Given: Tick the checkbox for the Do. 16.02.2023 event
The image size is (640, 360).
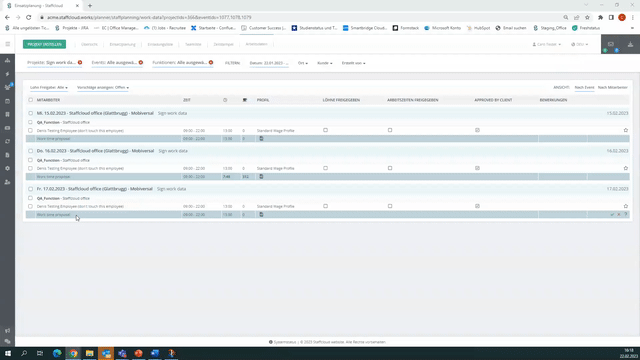Looking at the screenshot, I should pos(31,151).
